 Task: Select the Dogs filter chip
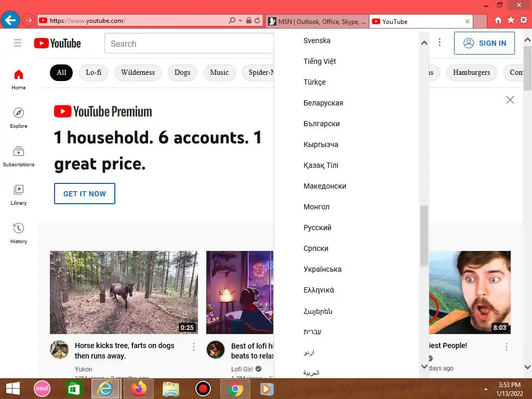pyautogui.click(x=182, y=73)
